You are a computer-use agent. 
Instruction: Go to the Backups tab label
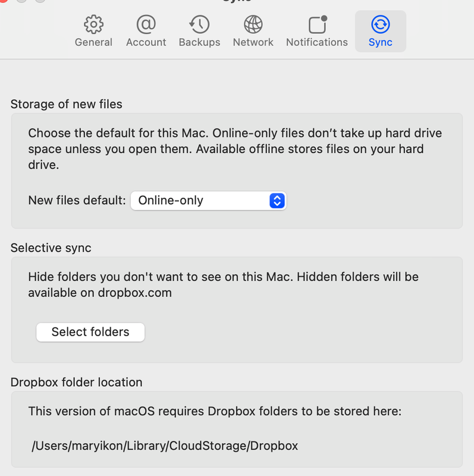199,42
